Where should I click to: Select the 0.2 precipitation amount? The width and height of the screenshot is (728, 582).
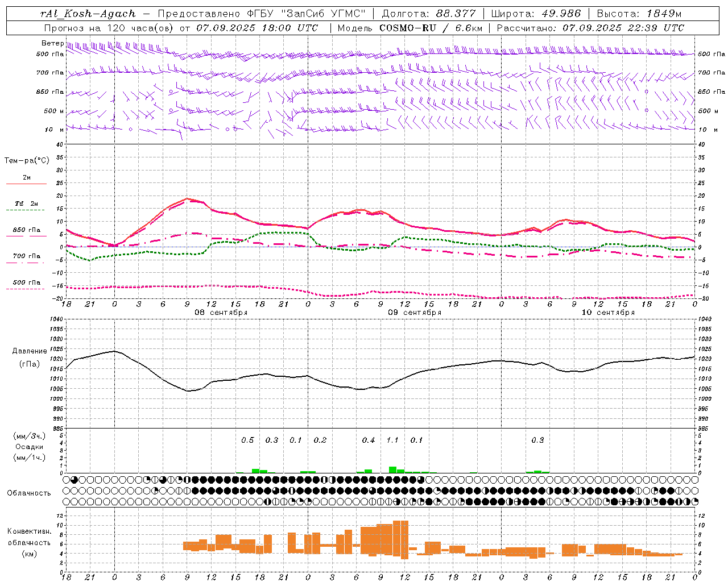pos(320,440)
